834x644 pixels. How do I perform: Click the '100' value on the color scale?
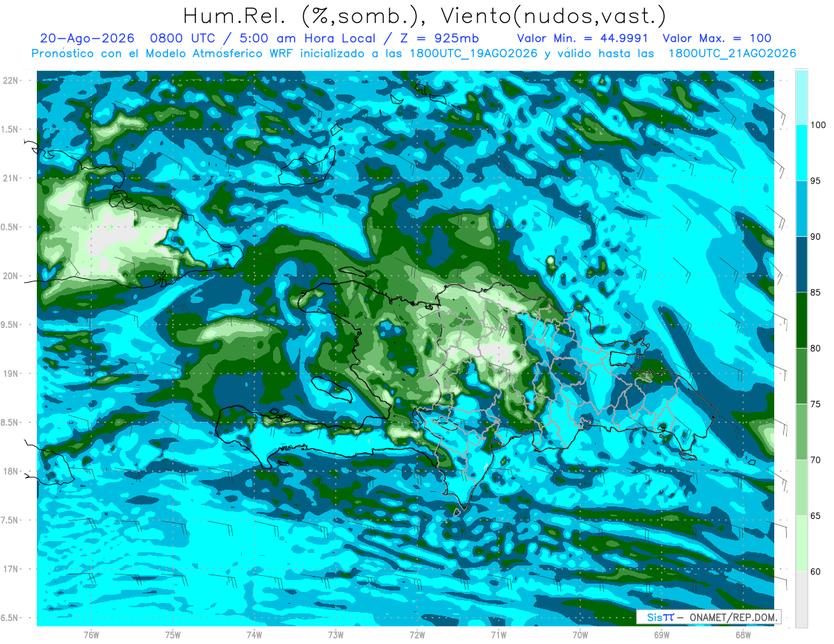[819, 125]
